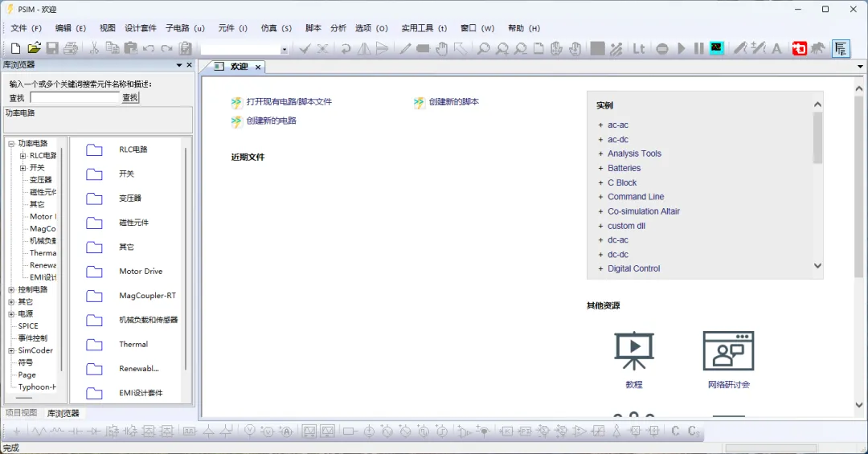
Task: Create a new file via toolbar
Action: tap(15, 49)
